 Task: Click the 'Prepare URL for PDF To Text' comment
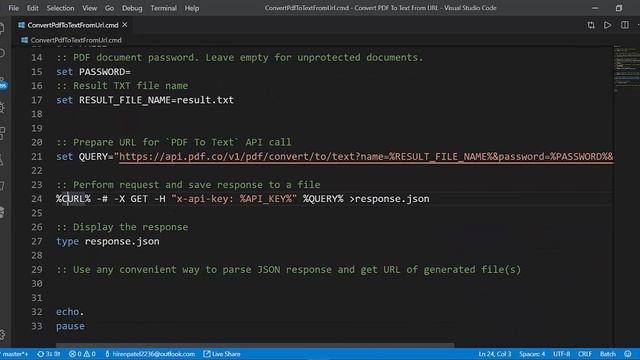coord(174,142)
